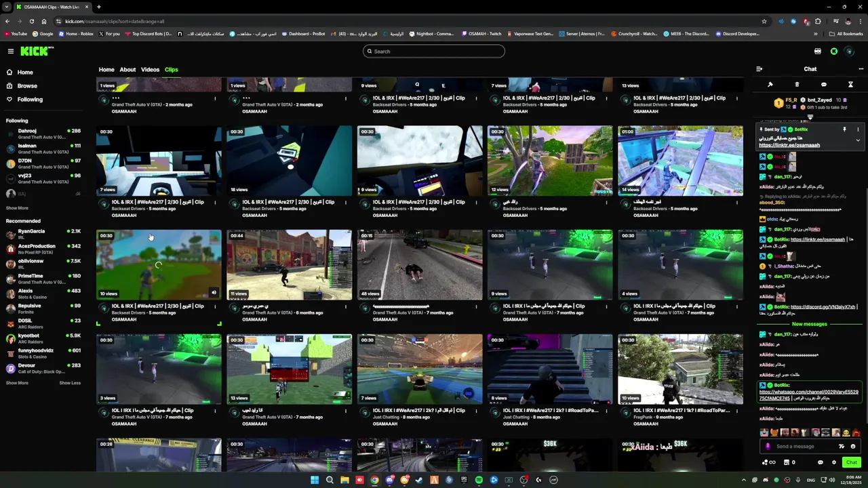Open the pinned message three-dot options

pyautogui.click(x=858, y=129)
